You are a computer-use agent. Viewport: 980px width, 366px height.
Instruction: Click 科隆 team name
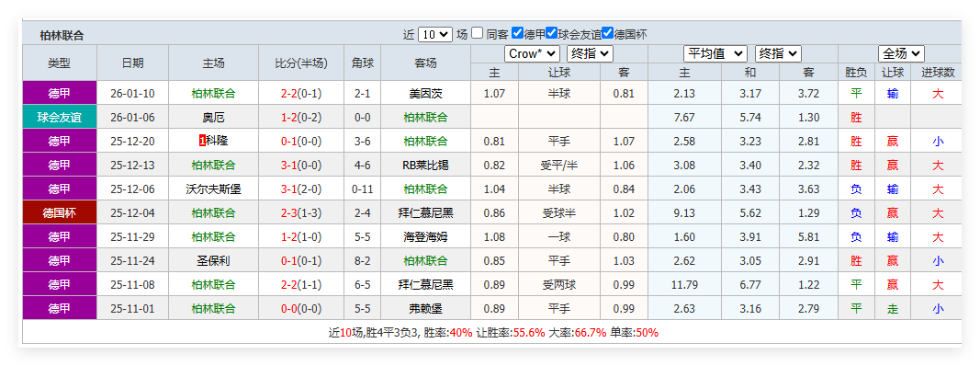pyautogui.click(x=217, y=142)
